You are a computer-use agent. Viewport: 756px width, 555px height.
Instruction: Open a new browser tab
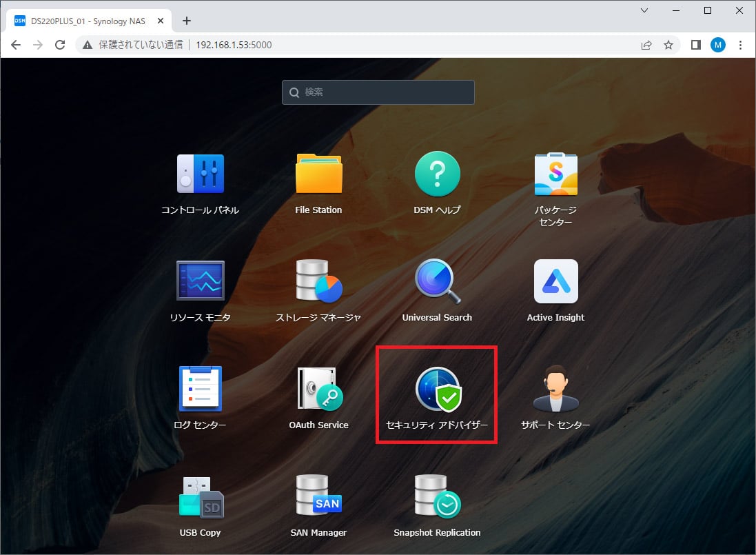click(187, 21)
